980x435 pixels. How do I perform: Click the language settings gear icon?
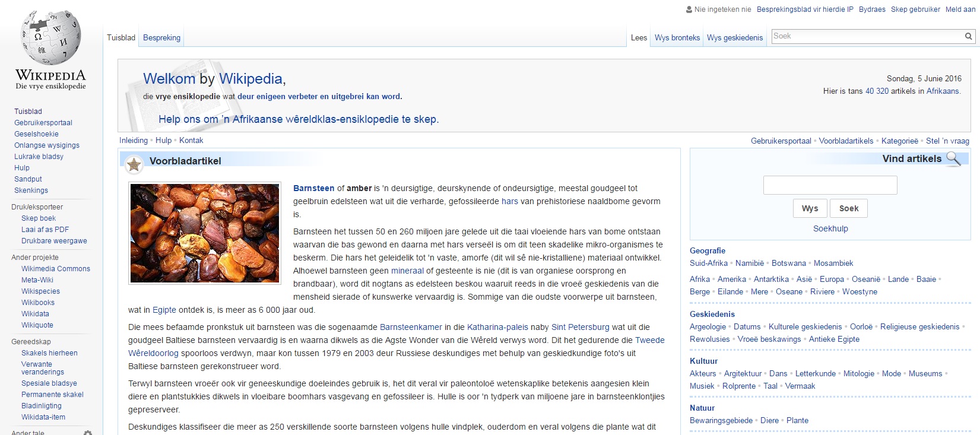click(x=88, y=433)
